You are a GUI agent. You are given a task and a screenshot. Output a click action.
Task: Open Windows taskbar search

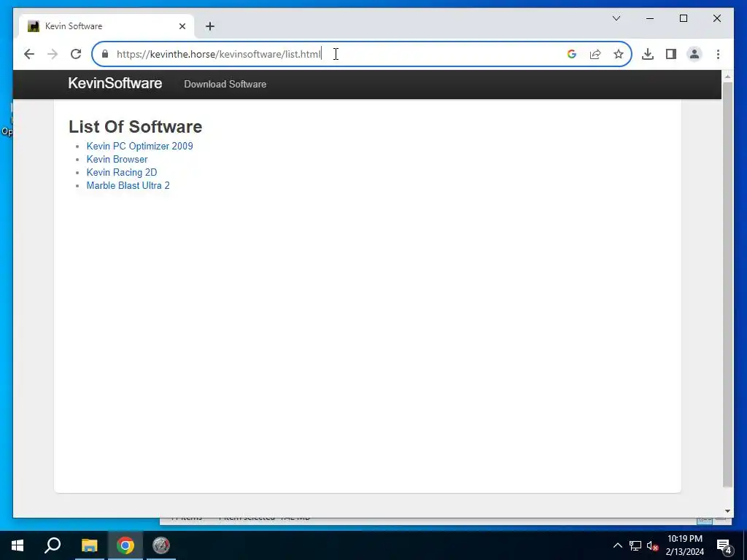53,545
